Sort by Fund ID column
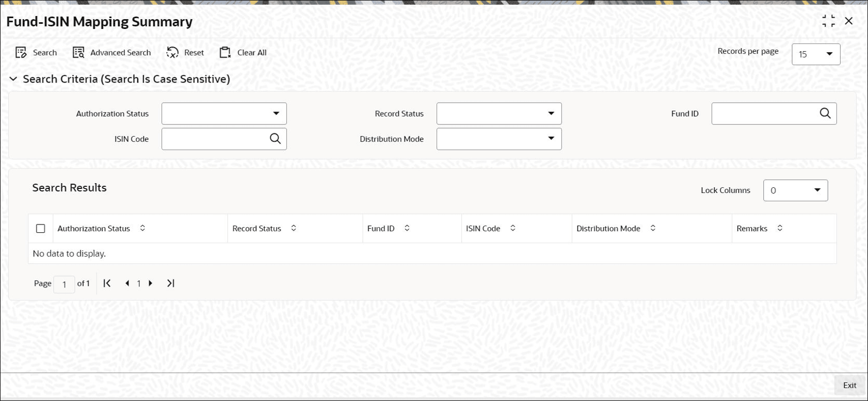The height and width of the screenshot is (401, 868). (407, 228)
